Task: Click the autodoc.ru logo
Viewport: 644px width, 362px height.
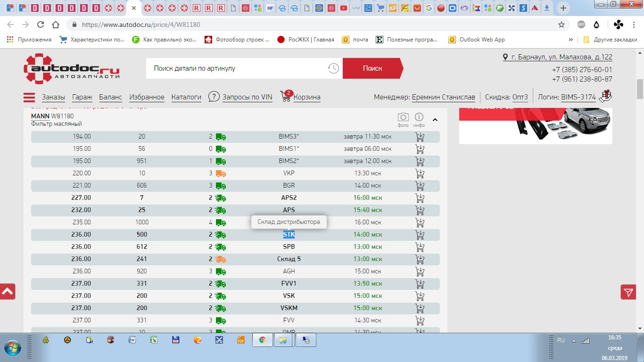Action: [72, 69]
